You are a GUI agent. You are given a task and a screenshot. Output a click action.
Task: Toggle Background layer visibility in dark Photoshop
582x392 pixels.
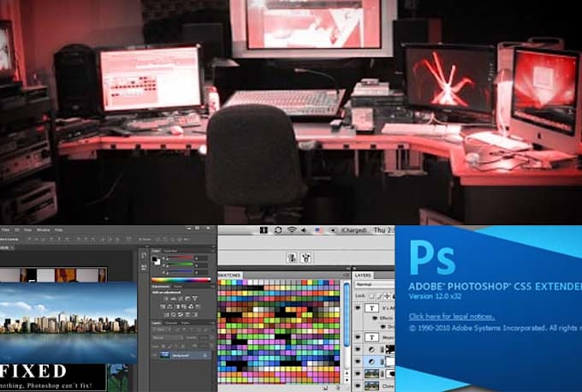coord(155,355)
